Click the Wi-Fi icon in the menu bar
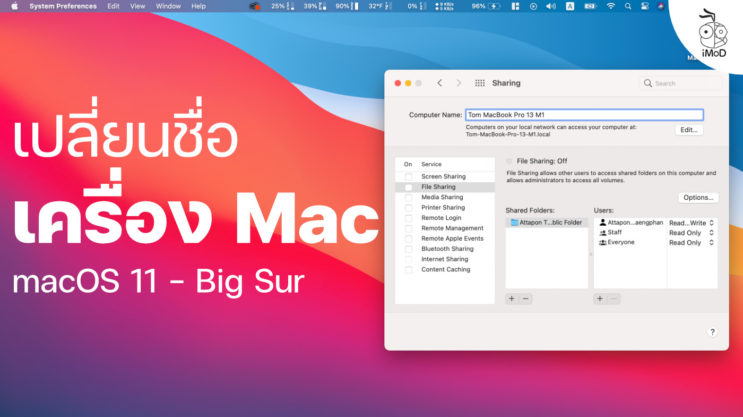 click(x=611, y=6)
